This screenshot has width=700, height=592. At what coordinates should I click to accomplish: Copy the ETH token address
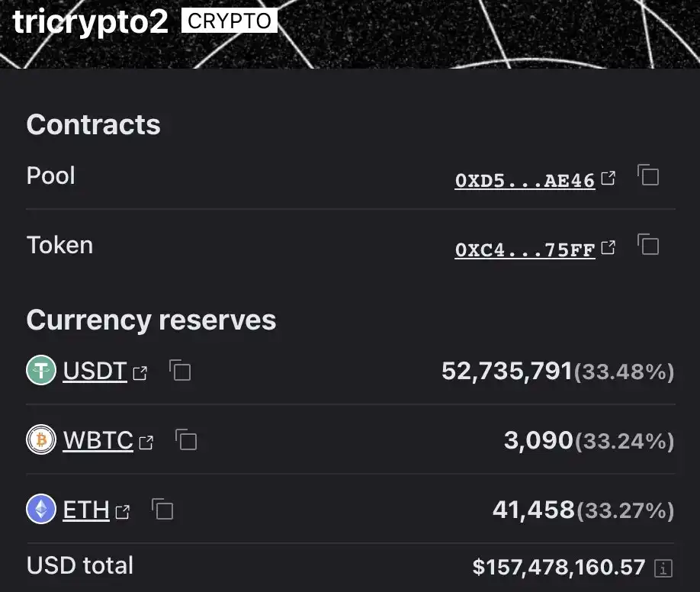(162, 510)
